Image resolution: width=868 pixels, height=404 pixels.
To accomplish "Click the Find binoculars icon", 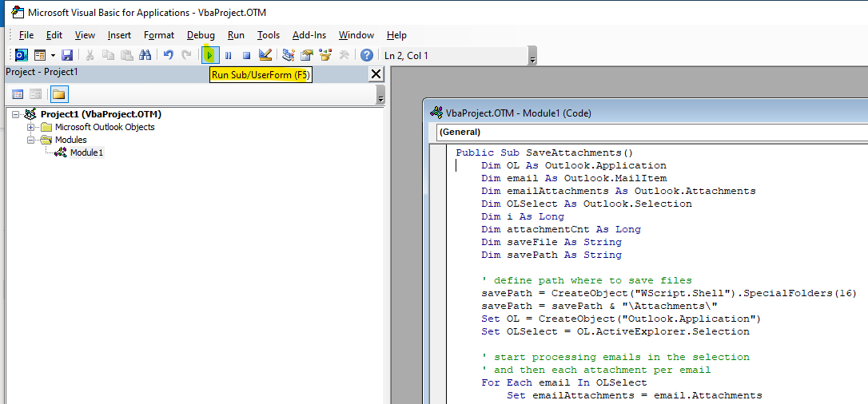I will tap(145, 55).
